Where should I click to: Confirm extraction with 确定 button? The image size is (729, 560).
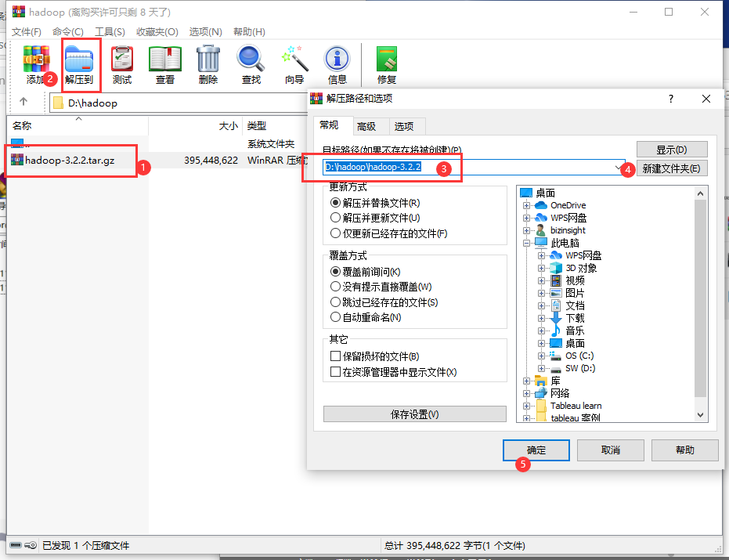(x=536, y=450)
